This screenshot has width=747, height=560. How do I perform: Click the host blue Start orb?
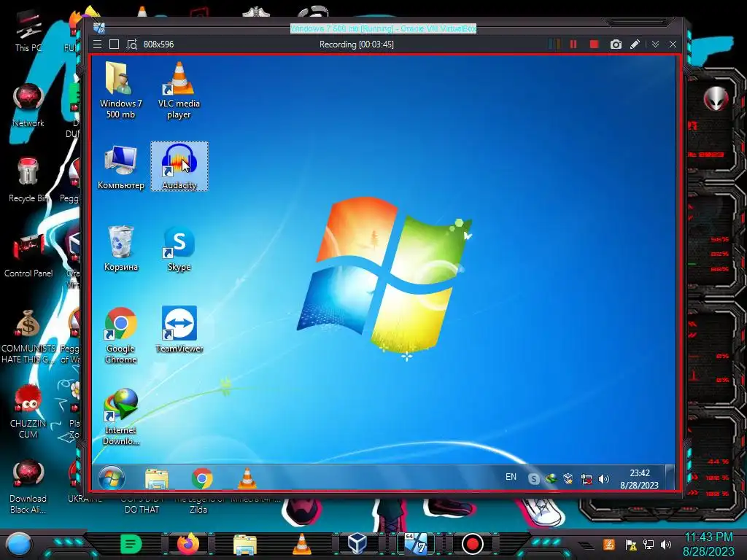tap(18, 544)
